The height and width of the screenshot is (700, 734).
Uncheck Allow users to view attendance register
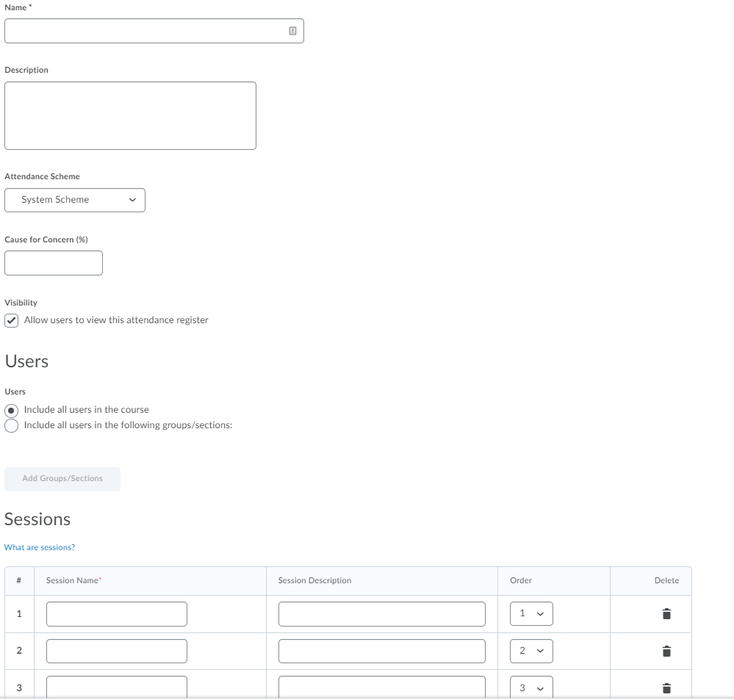pyautogui.click(x=11, y=320)
